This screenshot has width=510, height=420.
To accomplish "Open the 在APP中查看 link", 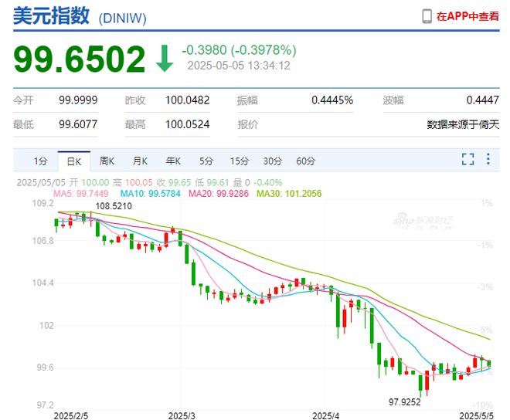I will coord(467,16).
